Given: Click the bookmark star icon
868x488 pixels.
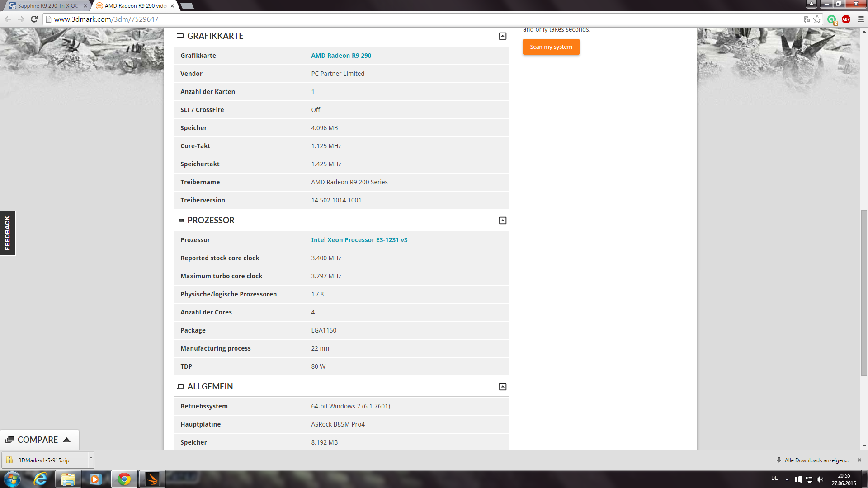Looking at the screenshot, I should pos(817,19).
